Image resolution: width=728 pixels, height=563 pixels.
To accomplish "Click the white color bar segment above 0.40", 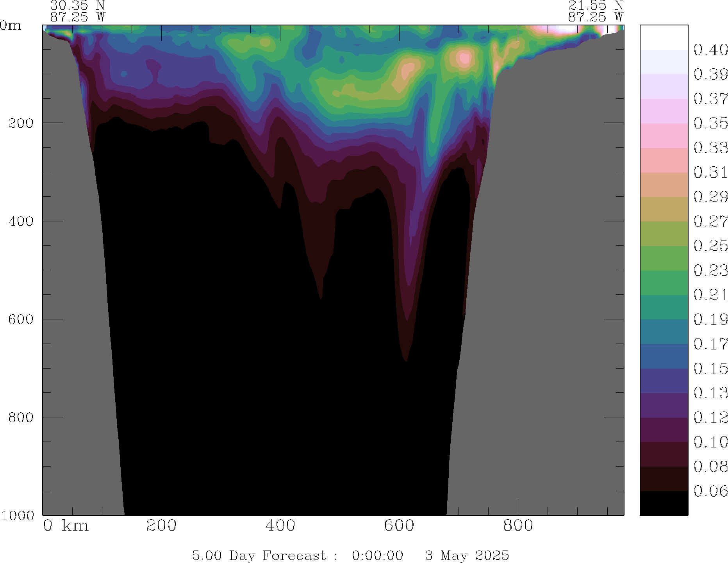I will (664, 37).
